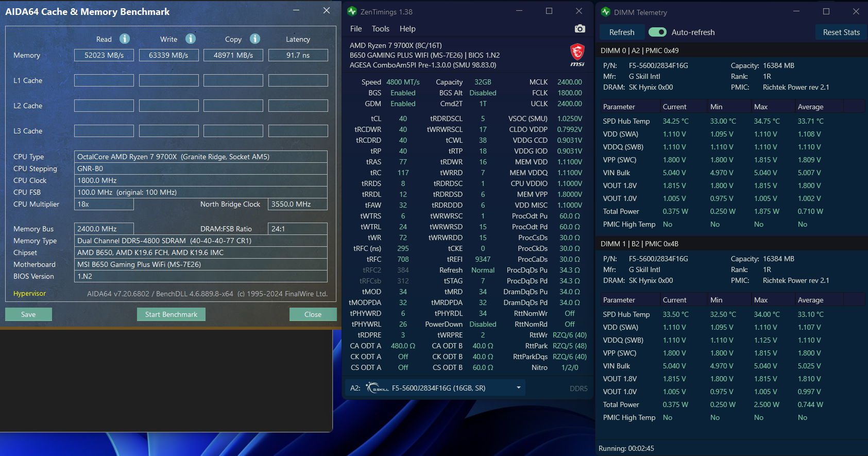
Task: Click the DIMM 0 Total Power row
Action: pos(732,211)
